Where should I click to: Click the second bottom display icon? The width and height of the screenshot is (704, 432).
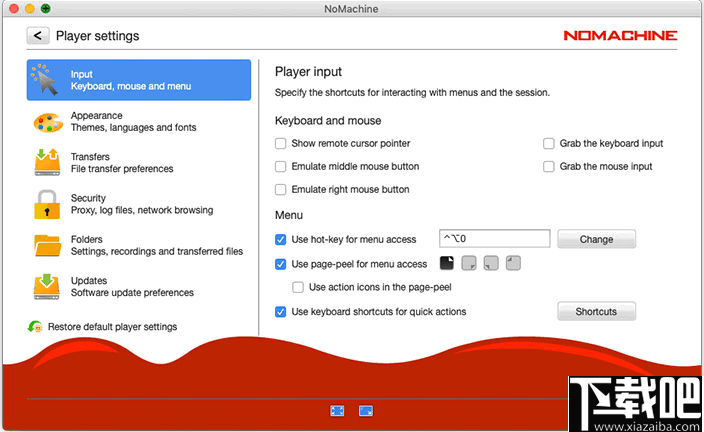pos(366,410)
